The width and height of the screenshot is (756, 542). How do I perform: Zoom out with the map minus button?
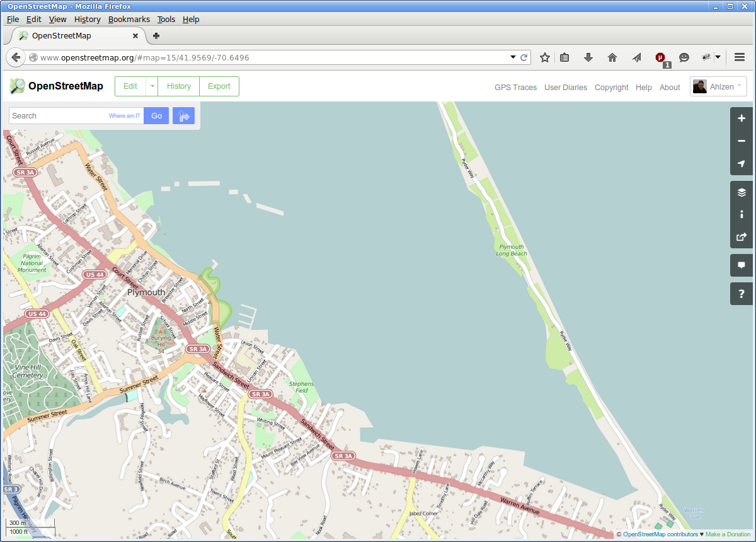click(x=742, y=141)
